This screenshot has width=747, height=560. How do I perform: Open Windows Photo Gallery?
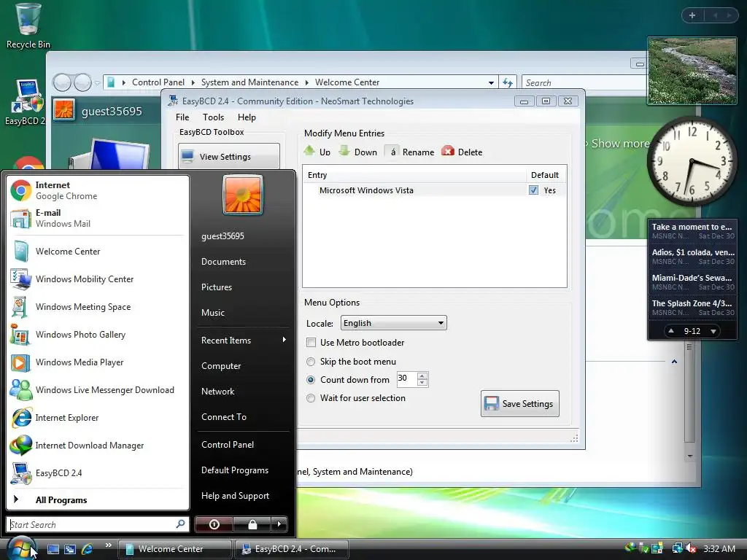(x=98, y=334)
